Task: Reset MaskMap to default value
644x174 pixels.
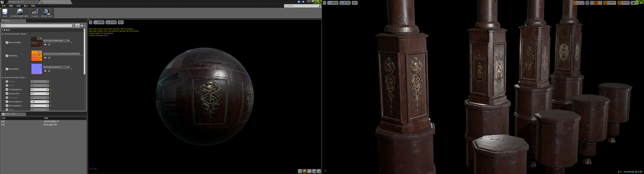Action: pos(82,55)
